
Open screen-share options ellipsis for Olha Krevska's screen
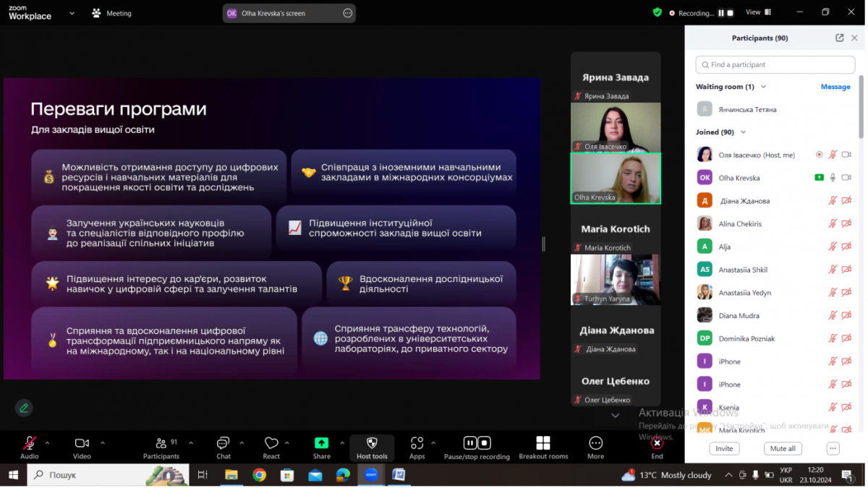[347, 13]
